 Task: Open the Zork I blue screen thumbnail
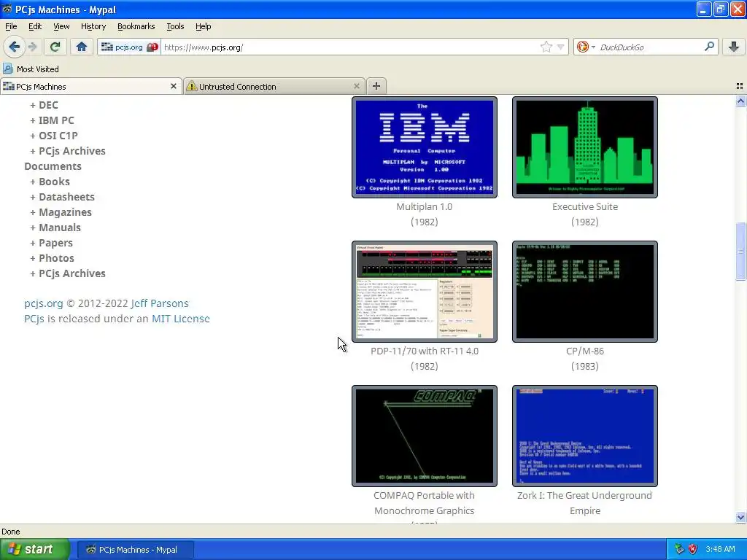coord(585,436)
